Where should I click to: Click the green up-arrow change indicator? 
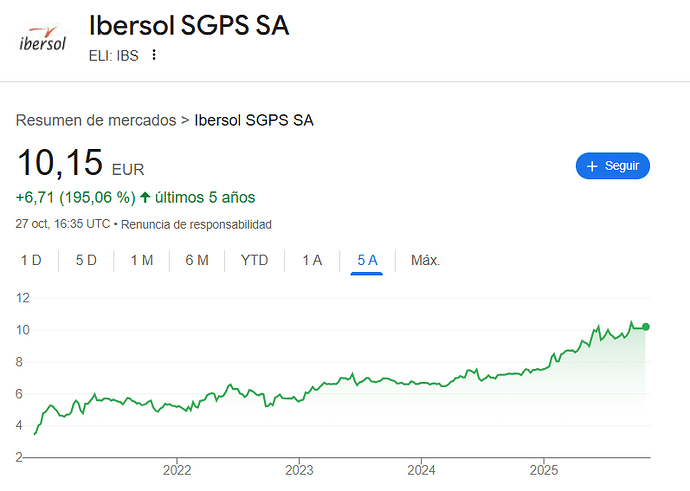pos(144,197)
